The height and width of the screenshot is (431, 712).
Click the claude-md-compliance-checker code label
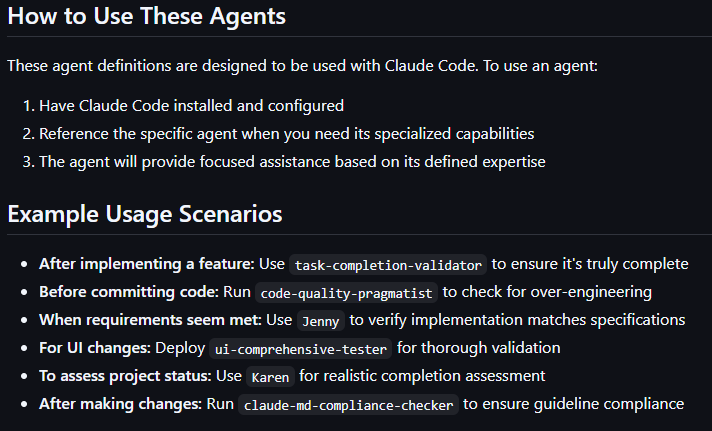pyautogui.click(x=348, y=405)
